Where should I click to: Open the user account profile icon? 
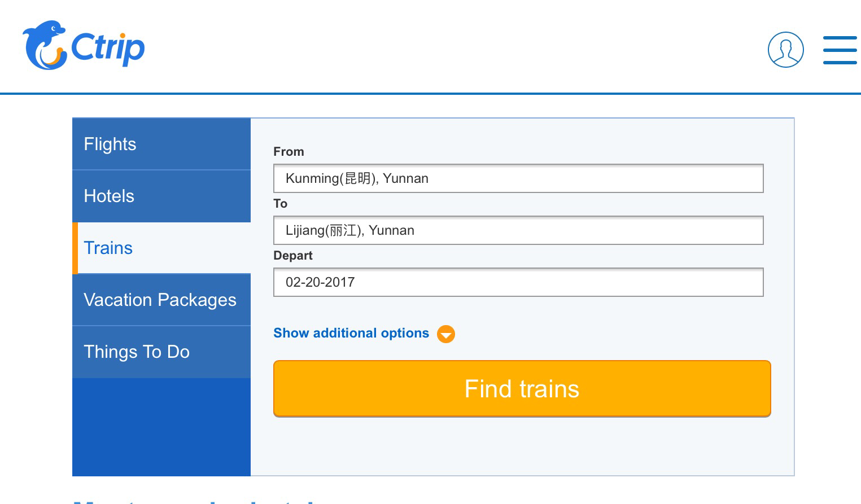[785, 50]
